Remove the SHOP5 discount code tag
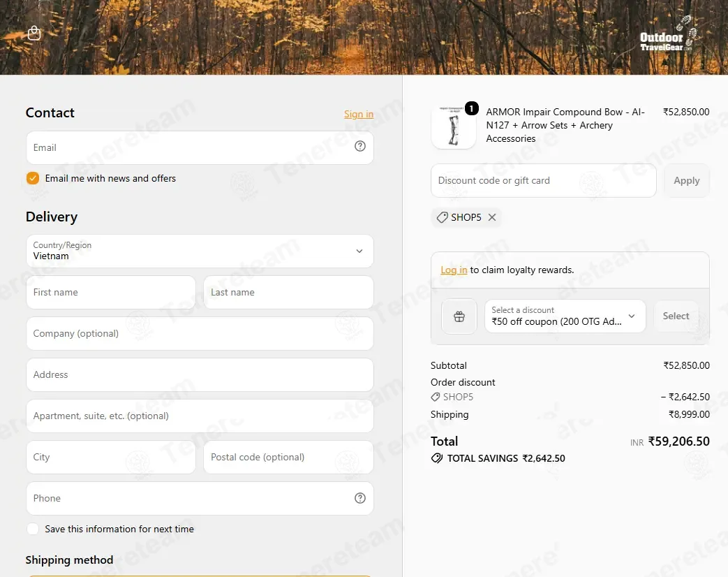The image size is (728, 577). pos(492,217)
